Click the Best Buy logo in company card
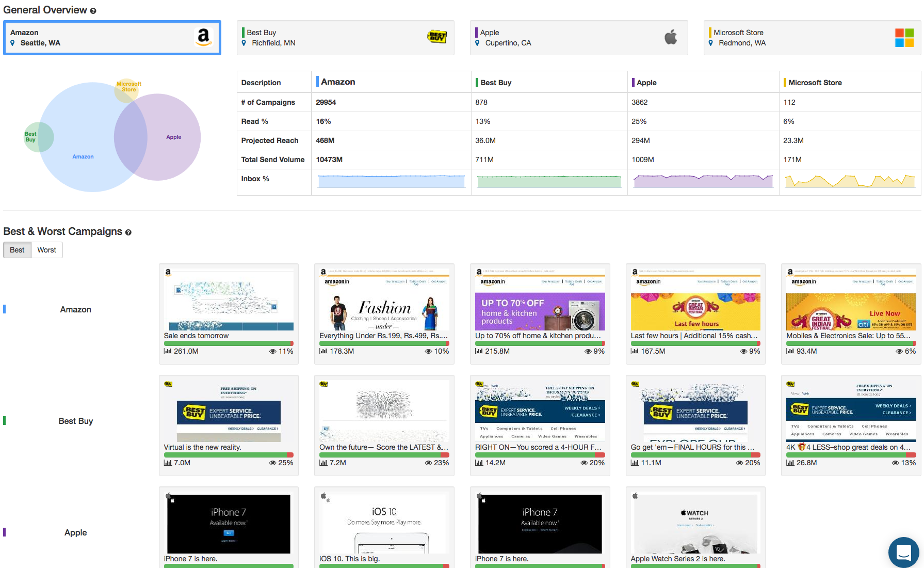The height and width of the screenshot is (568, 924). click(x=437, y=37)
